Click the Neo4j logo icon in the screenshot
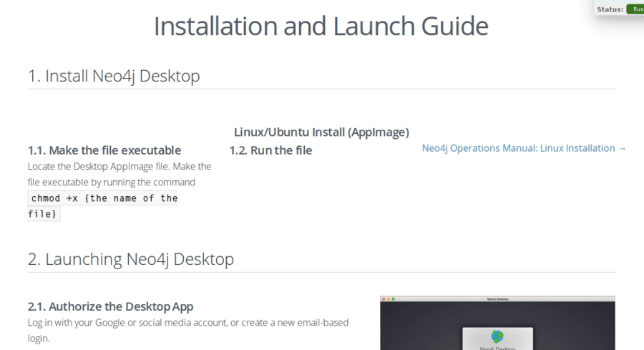Image resolution: width=644 pixels, height=350 pixels. (497, 337)
